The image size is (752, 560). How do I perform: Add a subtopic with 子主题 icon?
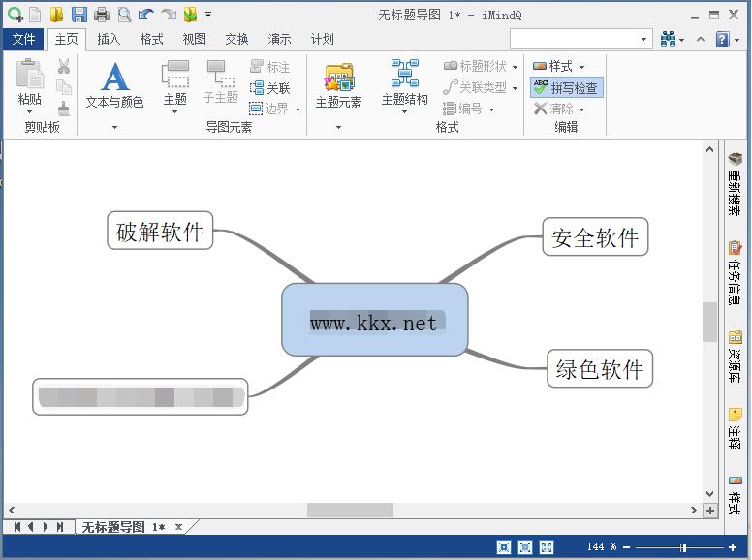[221, 81]
